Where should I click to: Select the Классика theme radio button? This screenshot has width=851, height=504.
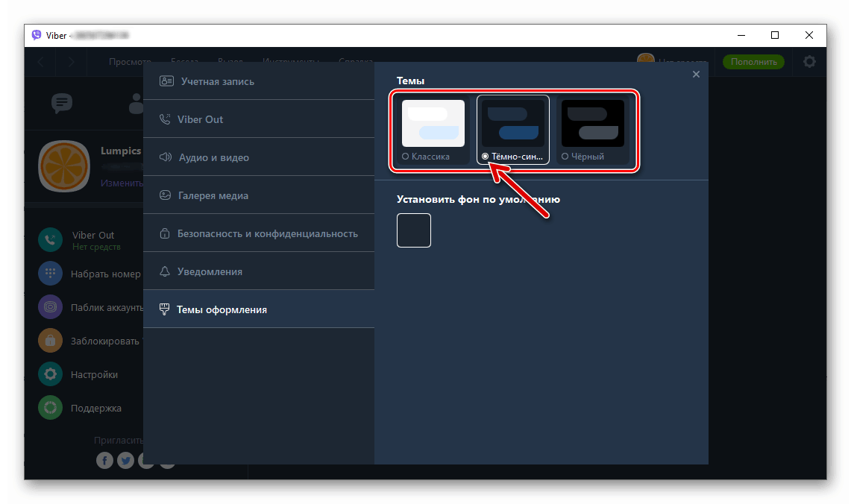(x=406, y=157)
